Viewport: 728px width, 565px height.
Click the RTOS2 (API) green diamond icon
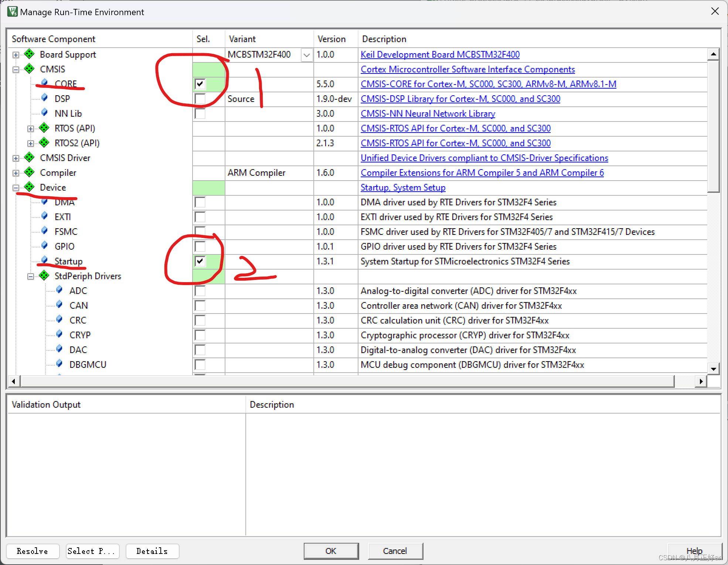coord(44,143)
